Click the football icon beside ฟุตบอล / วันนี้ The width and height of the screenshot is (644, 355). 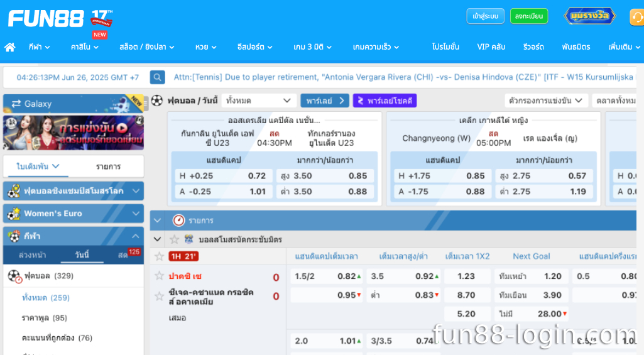(x=157, y=101)
